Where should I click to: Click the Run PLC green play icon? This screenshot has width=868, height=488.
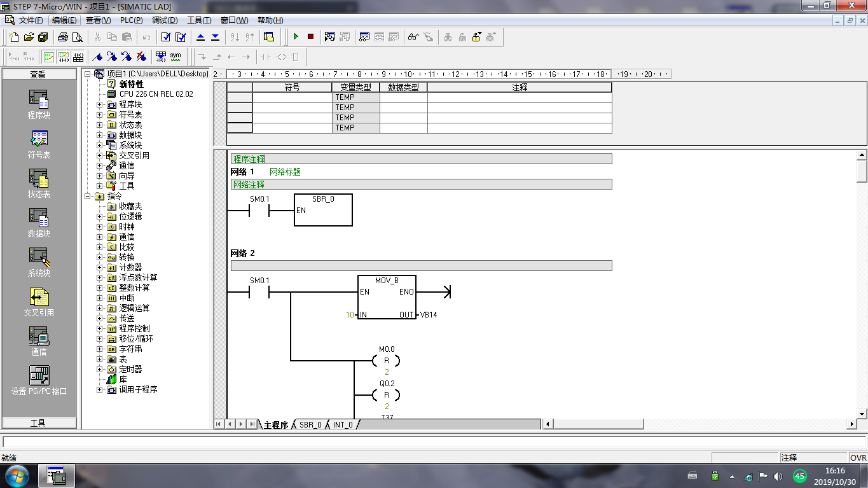[296, 37]
